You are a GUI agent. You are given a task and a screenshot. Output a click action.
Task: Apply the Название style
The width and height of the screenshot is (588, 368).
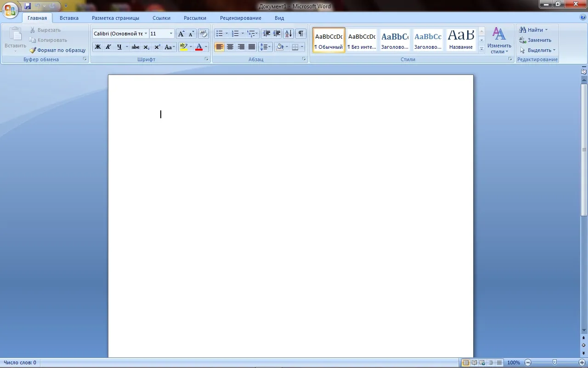(x=461, y=40)
